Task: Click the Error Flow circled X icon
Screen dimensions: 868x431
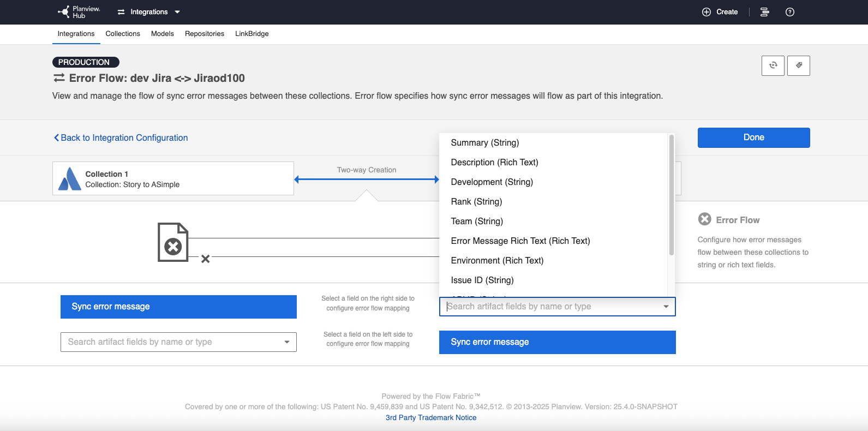Action: pyautogui.click(x=704, y=219)
